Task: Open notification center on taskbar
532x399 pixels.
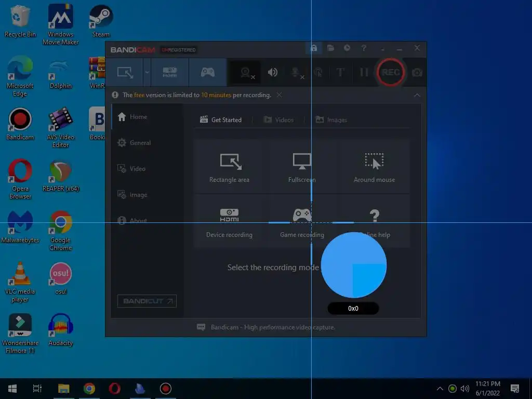Action: 515,389
